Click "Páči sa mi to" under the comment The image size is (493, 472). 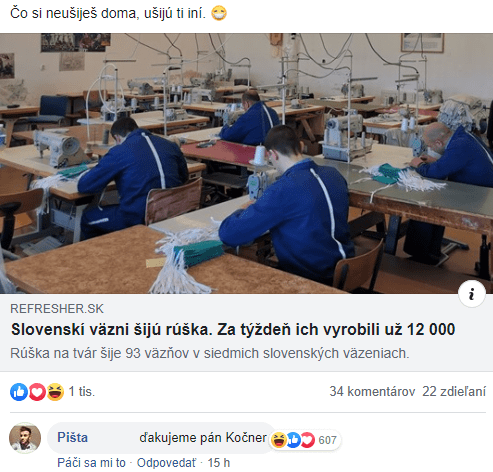(x=91, y=463)
